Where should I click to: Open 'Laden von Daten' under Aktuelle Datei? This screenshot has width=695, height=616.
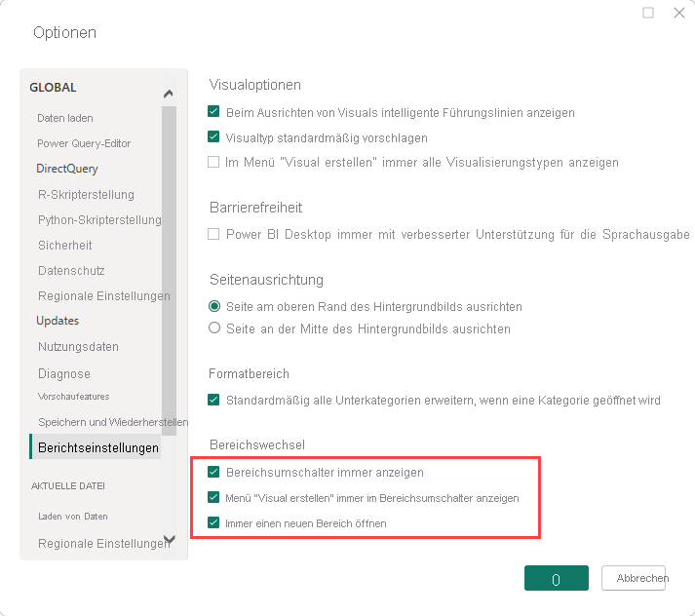point(73,517)
